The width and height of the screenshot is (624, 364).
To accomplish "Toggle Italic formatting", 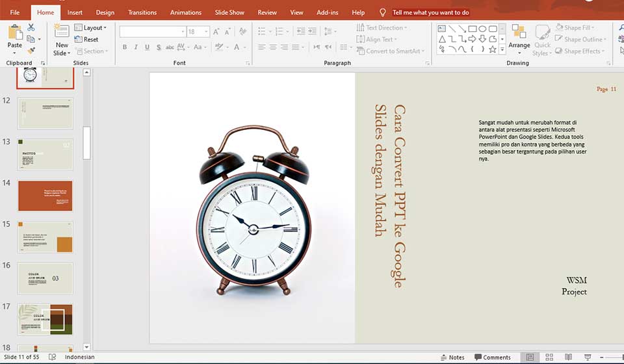I will point(136,47).
